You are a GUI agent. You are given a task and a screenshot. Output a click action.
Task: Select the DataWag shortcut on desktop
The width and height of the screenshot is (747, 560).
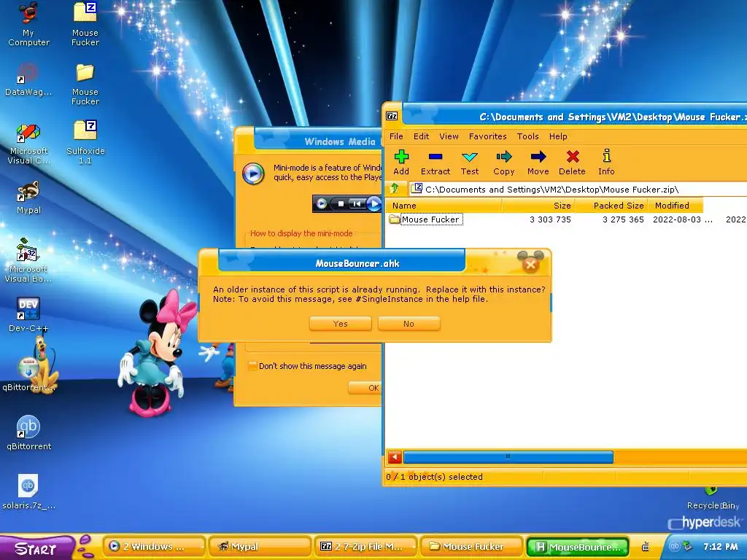[28, 79]
